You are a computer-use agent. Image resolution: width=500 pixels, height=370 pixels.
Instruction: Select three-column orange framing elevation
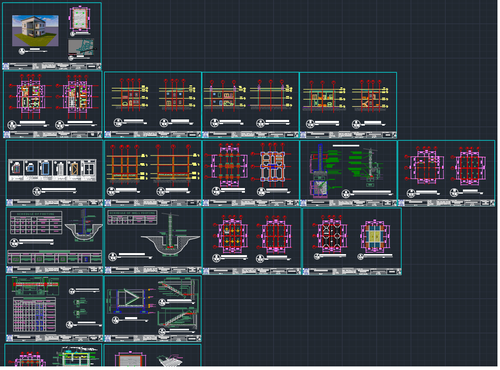coord(175,163)
